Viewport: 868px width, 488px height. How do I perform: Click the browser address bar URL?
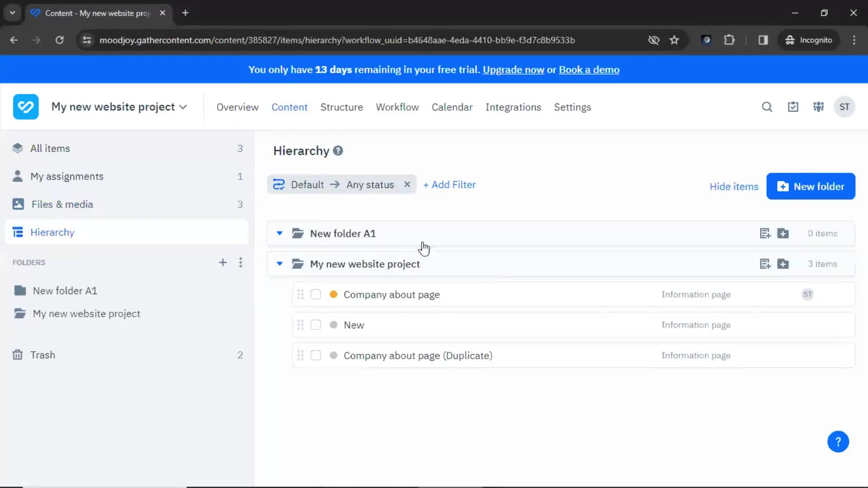tap(337, 40)
